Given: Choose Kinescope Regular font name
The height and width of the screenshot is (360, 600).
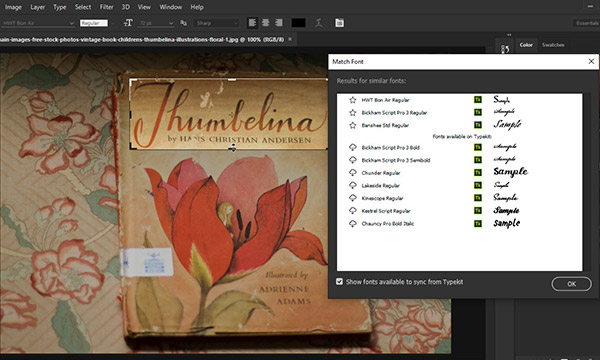Looking at the screenshot, I should click(382, 198).
